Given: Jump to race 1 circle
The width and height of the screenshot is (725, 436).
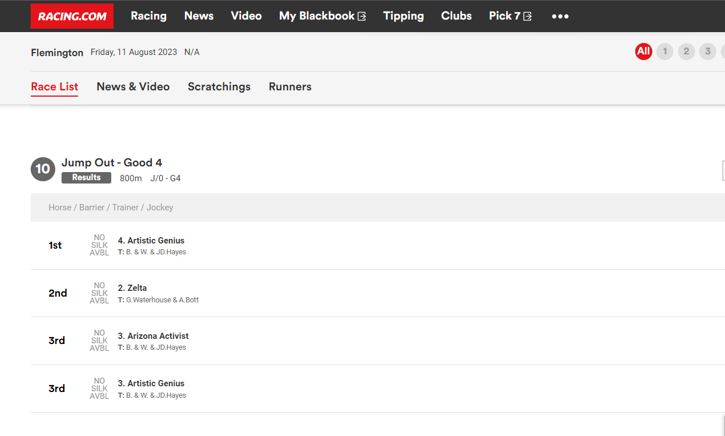Looking at the screenshot, I should [x=665, y=52].
